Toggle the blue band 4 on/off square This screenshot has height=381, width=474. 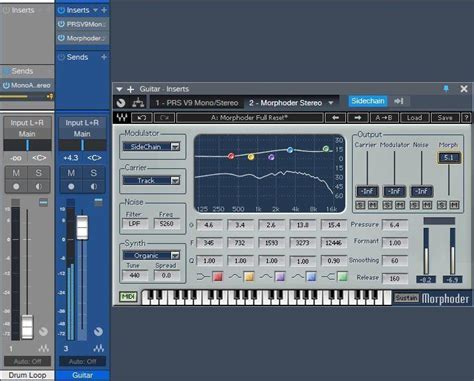pyautogui.click(x=311, y=277)
